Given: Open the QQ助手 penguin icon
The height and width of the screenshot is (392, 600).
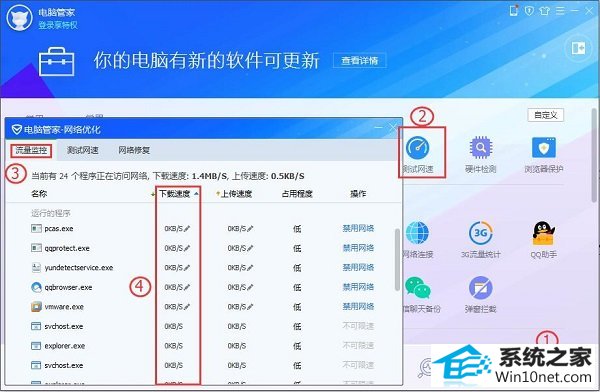Looking at the screenshot, I should pyautogui.click(x=543, y=233).
